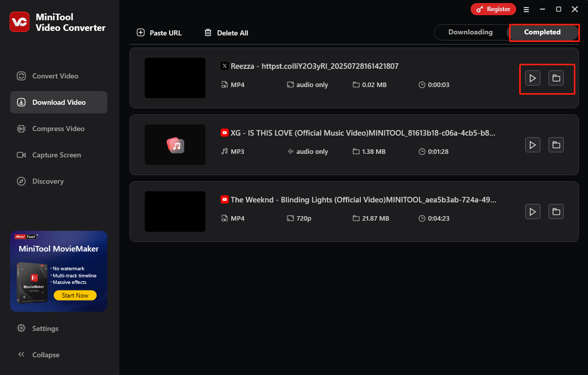
Task: Click the 0:00:03 duration value
Action: coord(438,85)
